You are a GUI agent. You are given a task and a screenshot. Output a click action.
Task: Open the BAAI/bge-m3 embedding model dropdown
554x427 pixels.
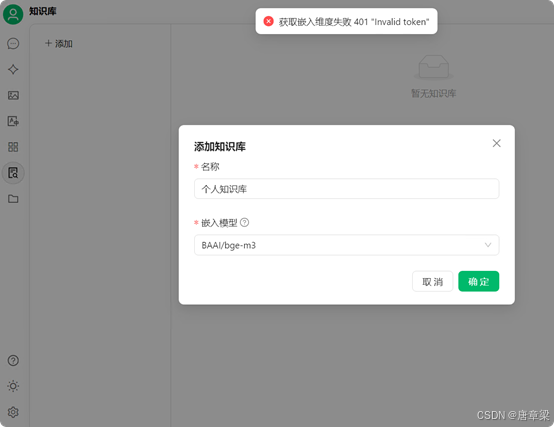tap(346, 245)
